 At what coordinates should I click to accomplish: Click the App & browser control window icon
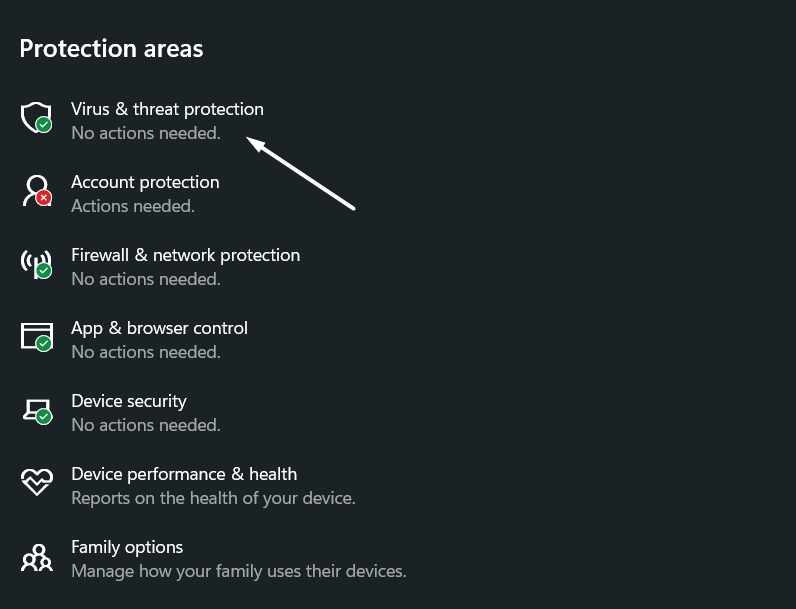[x=36, y=337]
